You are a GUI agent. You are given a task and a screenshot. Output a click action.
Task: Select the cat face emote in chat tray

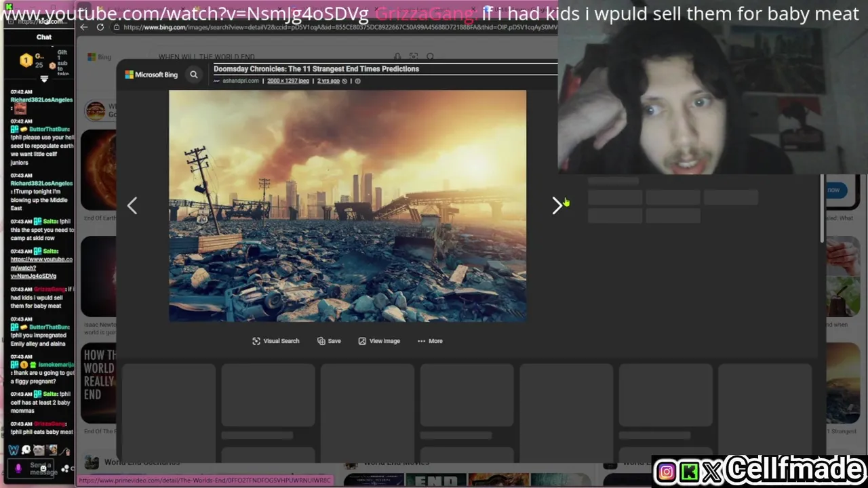(x=39, y=450)
